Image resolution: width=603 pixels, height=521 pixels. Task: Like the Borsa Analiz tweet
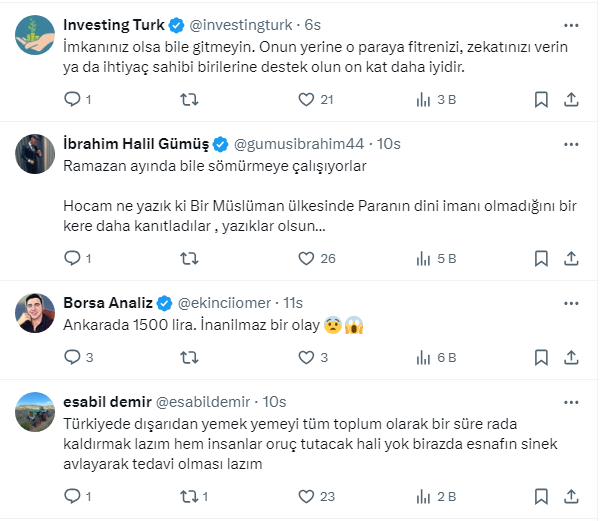click(x=308, y=357)
